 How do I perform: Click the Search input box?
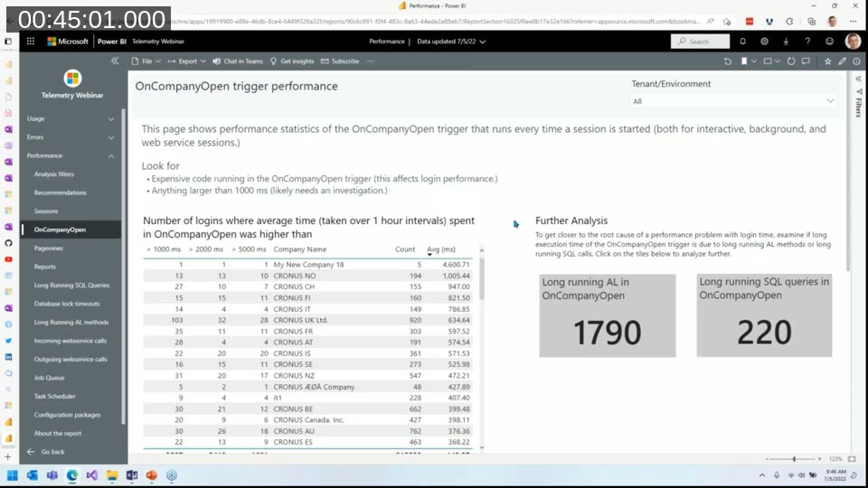pos(700,42)
